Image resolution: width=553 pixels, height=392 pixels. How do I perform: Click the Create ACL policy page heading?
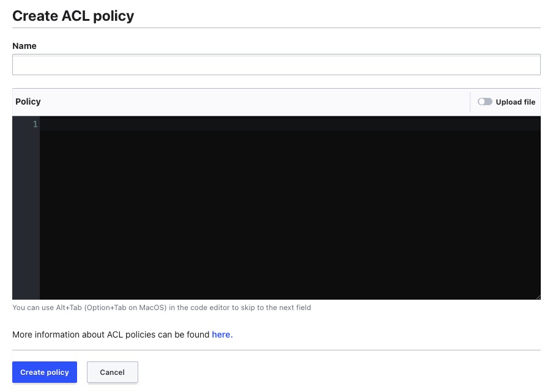click(x=72, y=16)
